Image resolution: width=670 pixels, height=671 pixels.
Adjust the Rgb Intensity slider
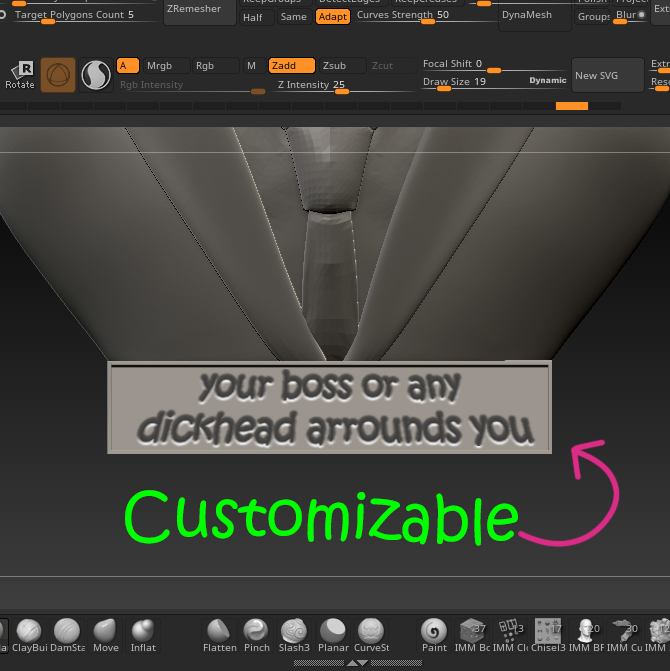(192, 85)
